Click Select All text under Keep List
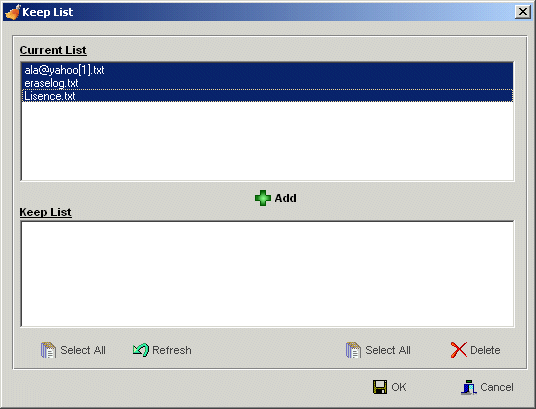 [x=388, y=350]
